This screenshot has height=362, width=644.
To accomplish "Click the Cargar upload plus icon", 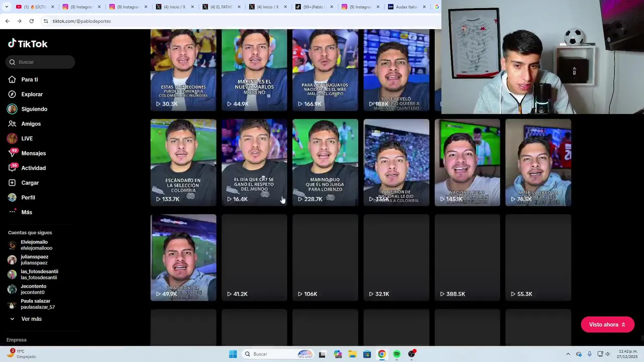I will (12, 183).
